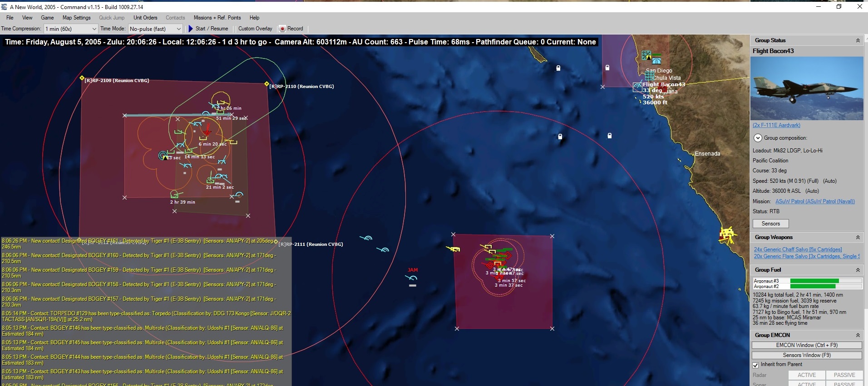This screenshot has height=386, width=868.
Task: Open the ASuW Patrol mission link
Action: (815, 201)
